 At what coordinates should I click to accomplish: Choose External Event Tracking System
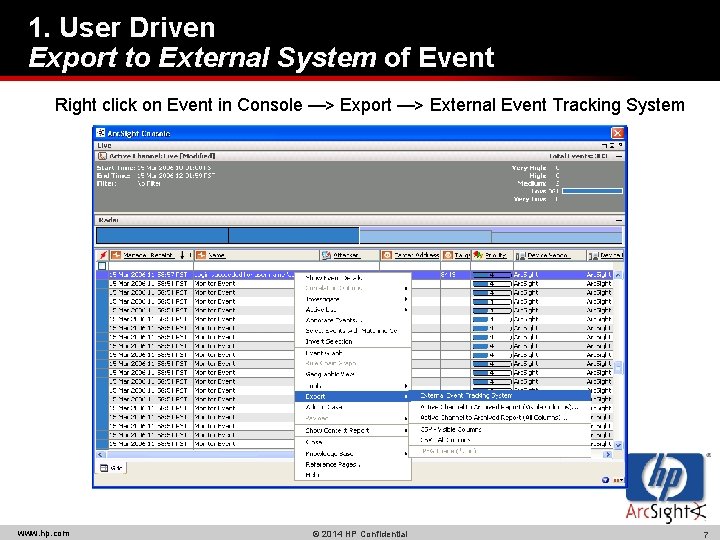[x=500, y=395]
